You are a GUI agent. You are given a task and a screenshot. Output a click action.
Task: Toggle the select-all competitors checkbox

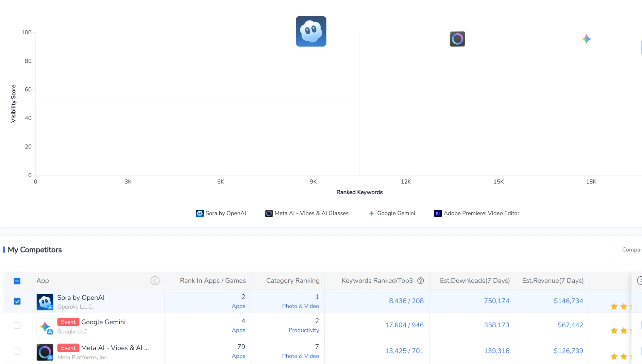click(17, 281)
